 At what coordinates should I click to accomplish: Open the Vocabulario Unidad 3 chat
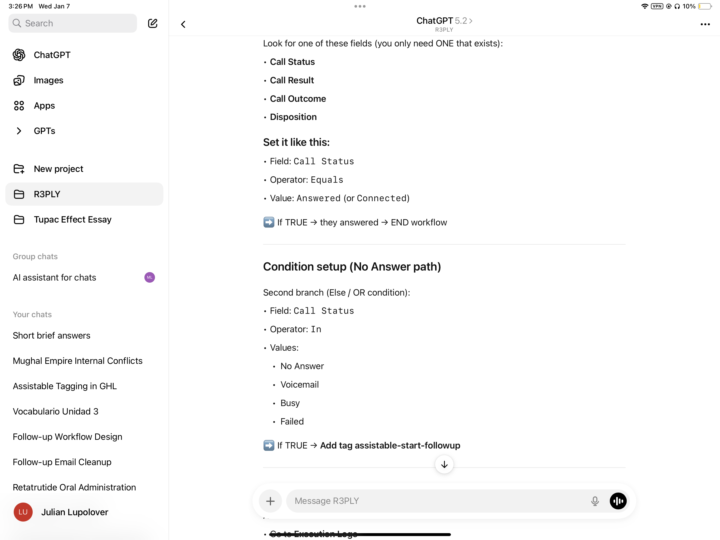tap(55, 411)
